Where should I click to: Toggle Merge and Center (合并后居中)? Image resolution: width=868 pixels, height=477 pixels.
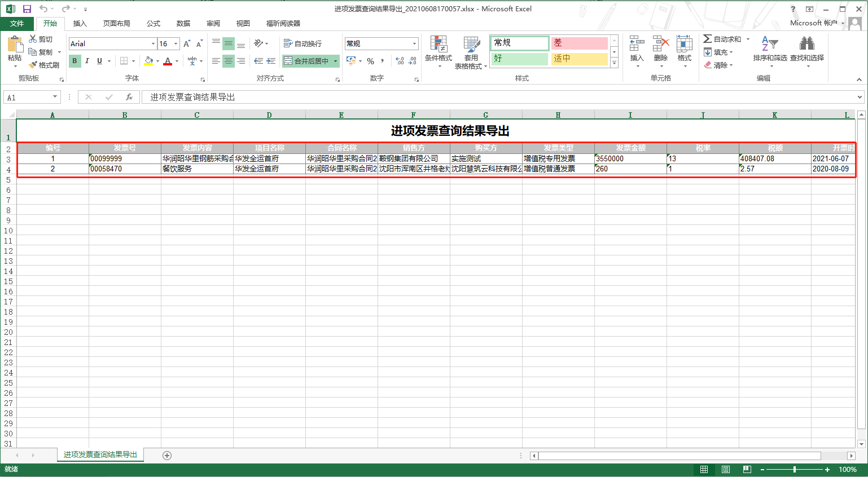pos(306,61)
